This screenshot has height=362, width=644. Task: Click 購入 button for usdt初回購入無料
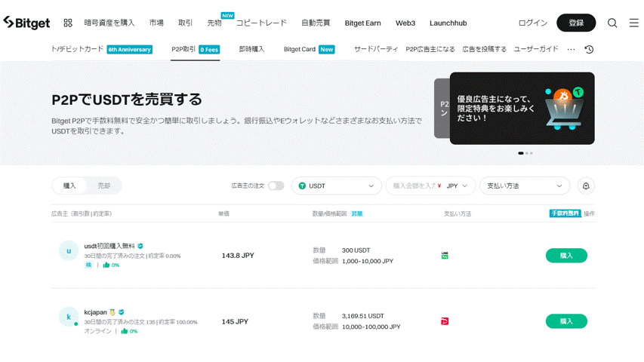pyautogui.click(x=566, y=256)
